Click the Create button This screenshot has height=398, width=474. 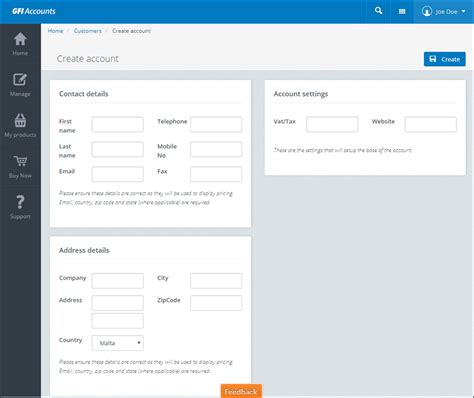pyautogui.click(x=445, y=59)
